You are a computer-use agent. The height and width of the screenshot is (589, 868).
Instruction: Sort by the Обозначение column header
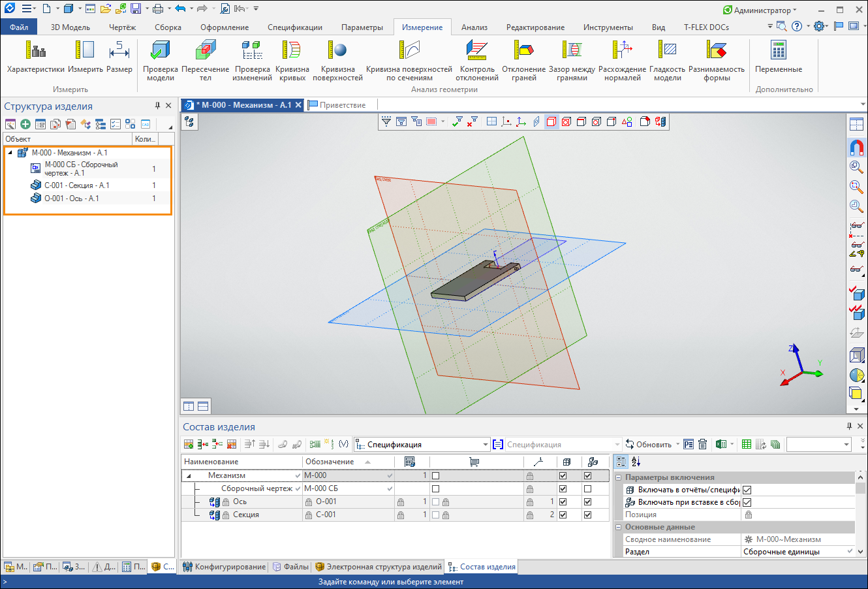pyautogui.click(x=349, y=462)
